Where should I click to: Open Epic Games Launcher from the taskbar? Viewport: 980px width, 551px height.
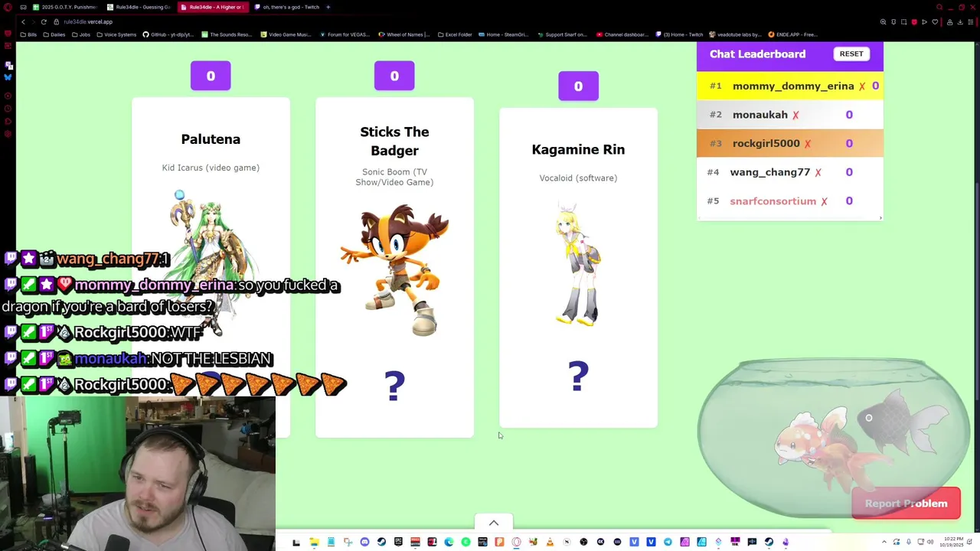coord(398,542)
